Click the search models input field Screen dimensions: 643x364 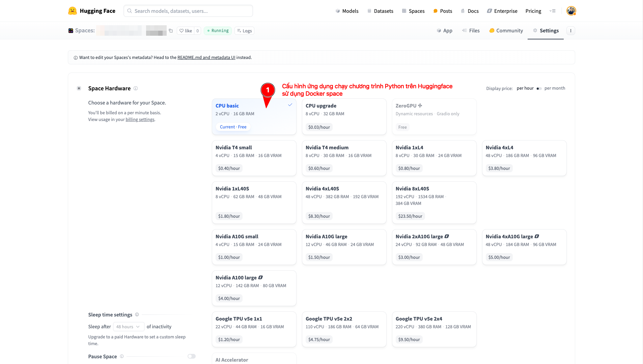click(x=188, y=11)
